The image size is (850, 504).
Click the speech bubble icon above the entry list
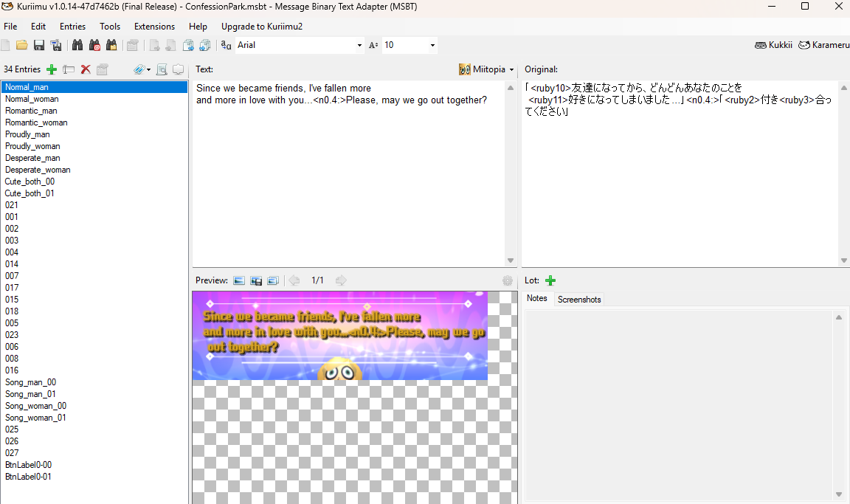[179, 69]
